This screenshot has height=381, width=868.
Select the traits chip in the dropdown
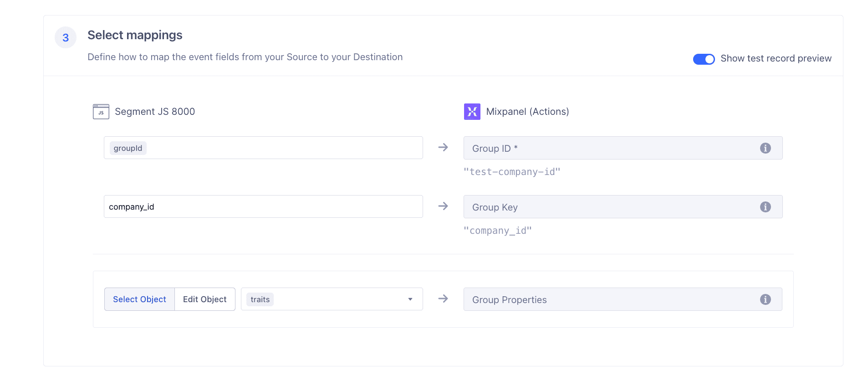[x=260, y=299]
